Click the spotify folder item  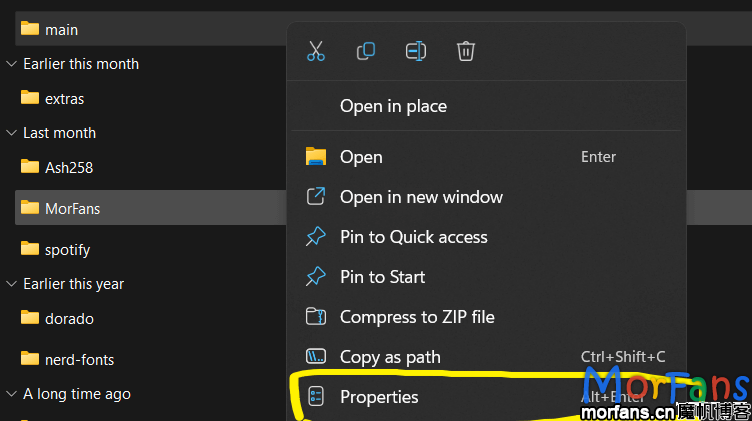(x=67, y=250)
